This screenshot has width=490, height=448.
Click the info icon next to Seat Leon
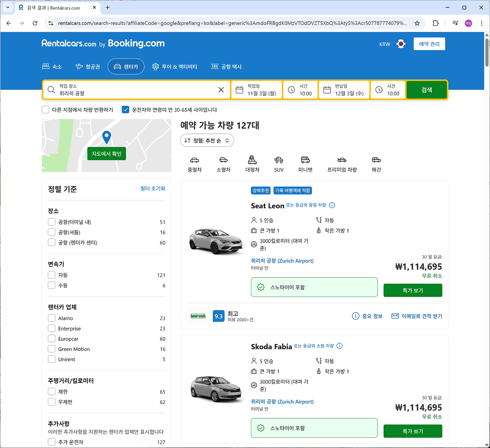[332, 205]
